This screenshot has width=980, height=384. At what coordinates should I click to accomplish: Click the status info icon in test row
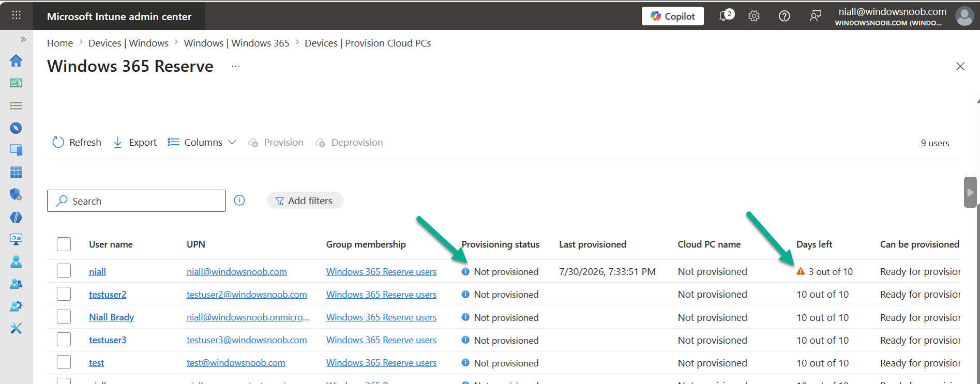465,362
